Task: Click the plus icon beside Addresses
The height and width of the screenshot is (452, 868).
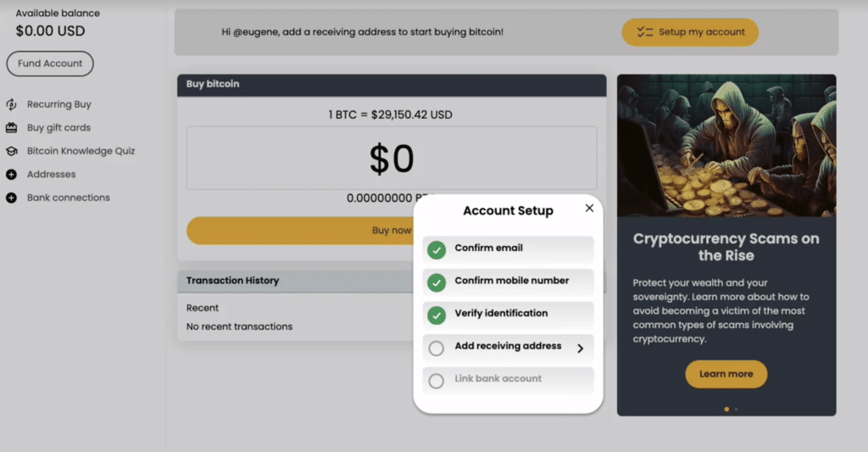Action: tap(11, 175)
